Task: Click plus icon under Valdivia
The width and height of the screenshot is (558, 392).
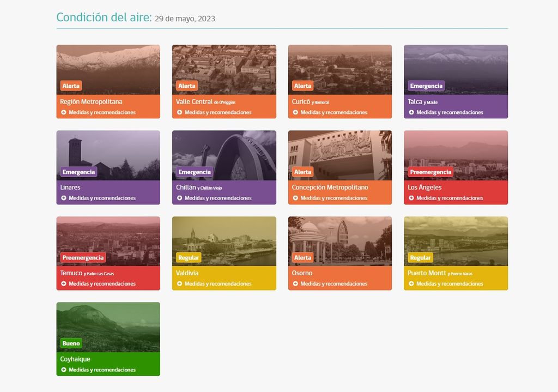Action: tap(180, 284)
